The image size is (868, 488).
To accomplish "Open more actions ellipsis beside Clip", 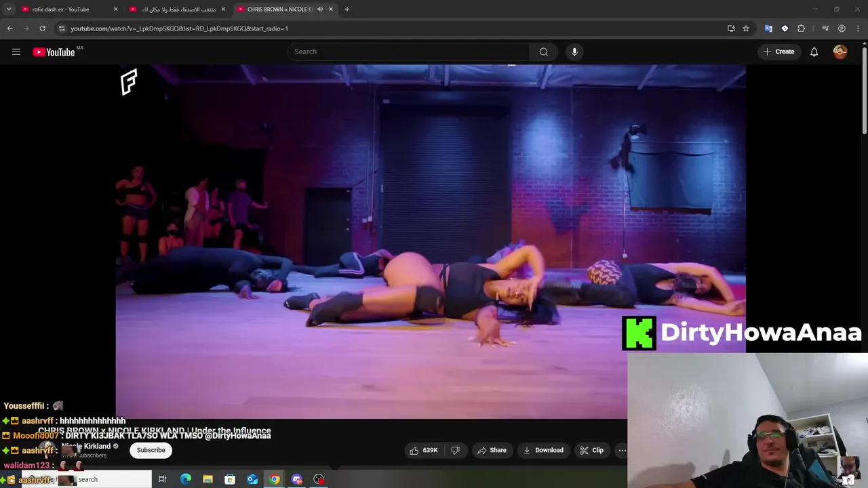I will (x=622, y=450).
